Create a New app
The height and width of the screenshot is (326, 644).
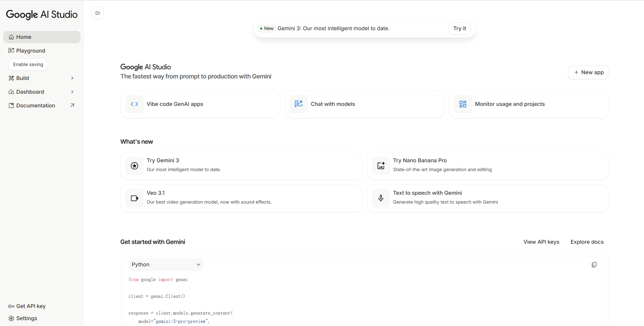pos(588,72)
